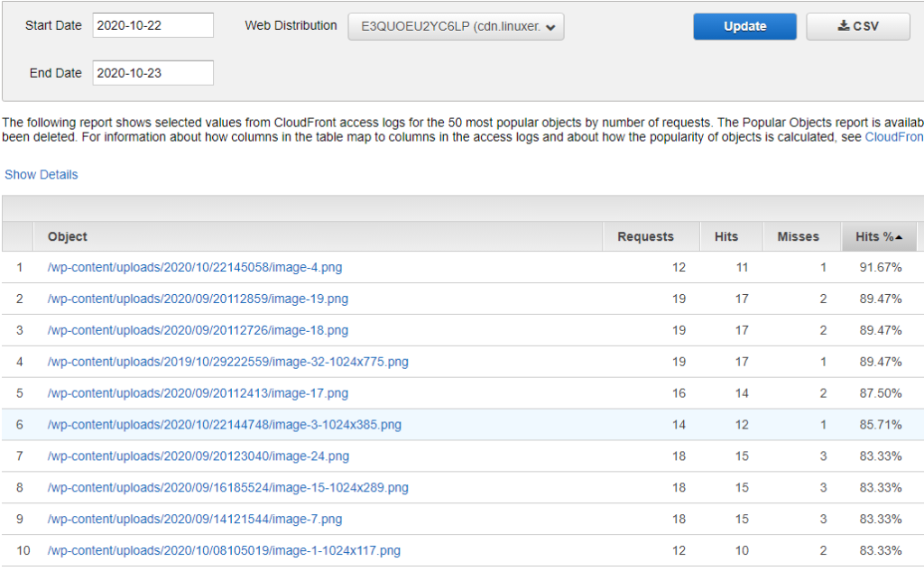Open the image-19.png object link
The height and width of the screenshot is (571, 924).
coord(198,299)
